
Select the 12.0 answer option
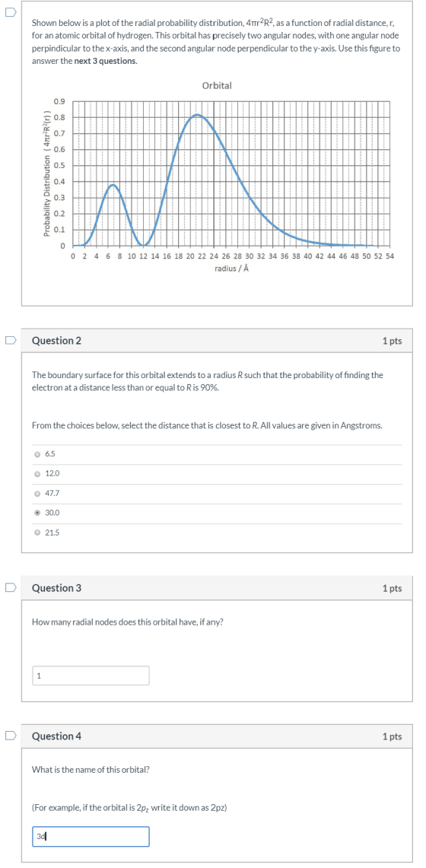click(37, 474)
